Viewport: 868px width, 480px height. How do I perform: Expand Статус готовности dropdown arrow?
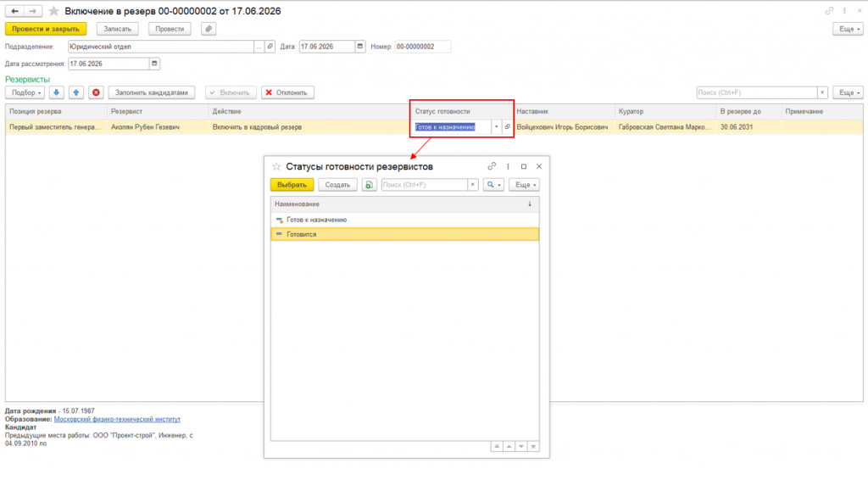click(496, 126)
